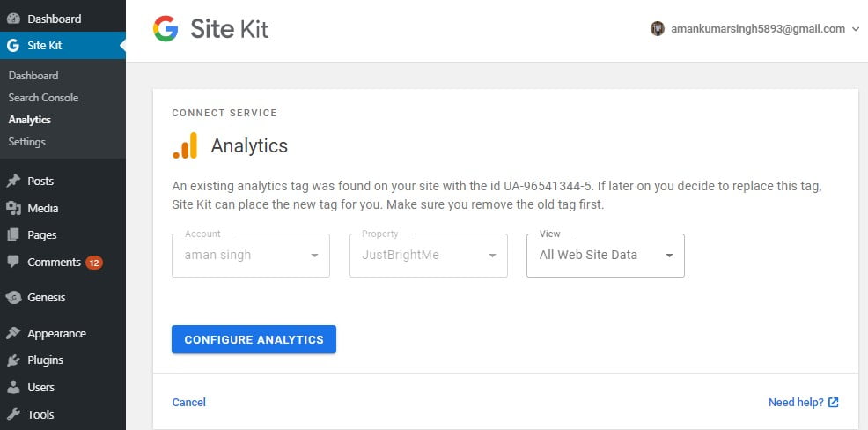The width and height of the screenshot is (868, 430).
Task: Open the Genesis icon in sidebar
Action: (13, 298)
